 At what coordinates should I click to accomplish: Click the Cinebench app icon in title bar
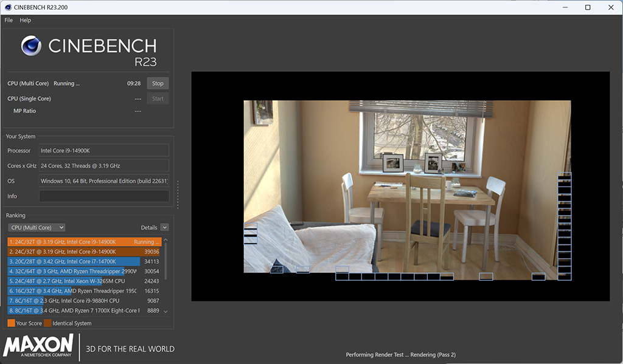(x=8, y=7)
